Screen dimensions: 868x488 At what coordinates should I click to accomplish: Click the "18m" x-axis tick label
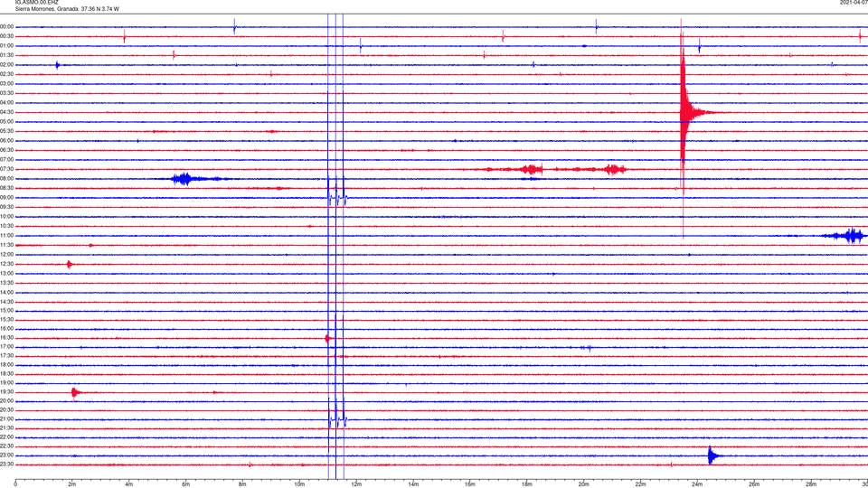point(527,484)
